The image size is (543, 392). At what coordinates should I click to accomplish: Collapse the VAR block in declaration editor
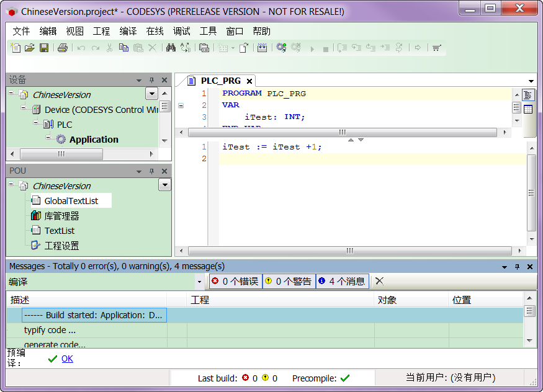[x=181, y=105]
